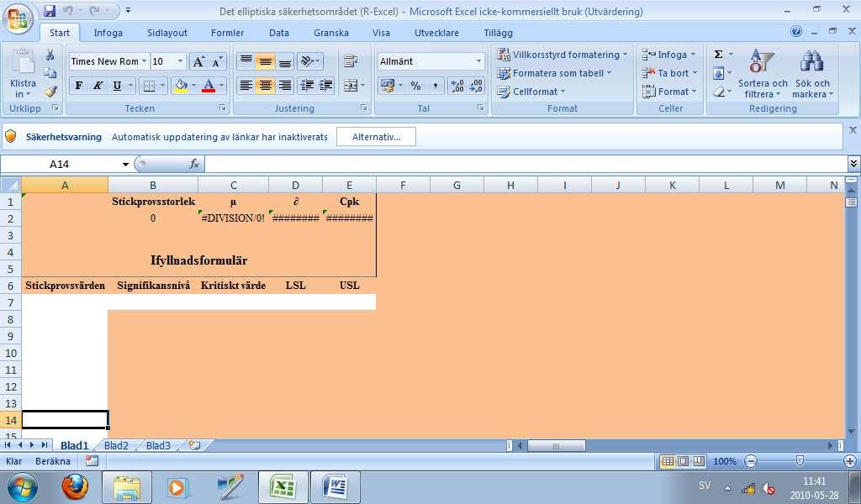Screen dimensions: 861x504
Task: Align text left in Justering
Action: point(246,86)
